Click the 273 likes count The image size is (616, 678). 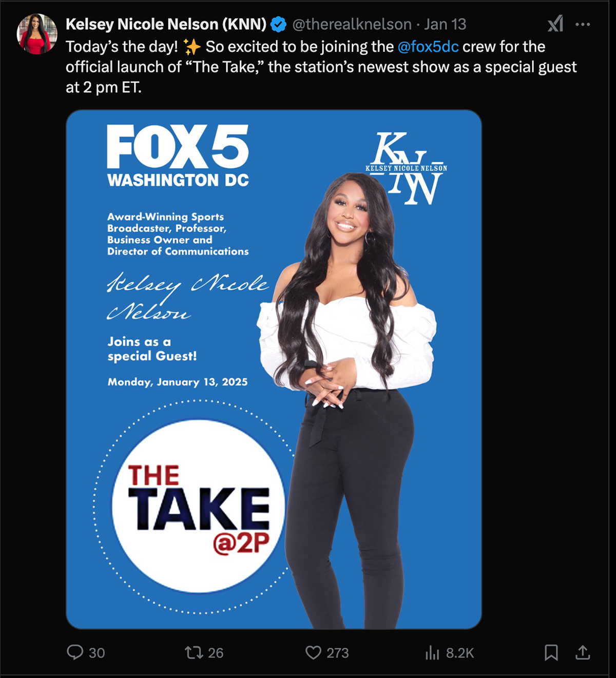pos(337,653)
